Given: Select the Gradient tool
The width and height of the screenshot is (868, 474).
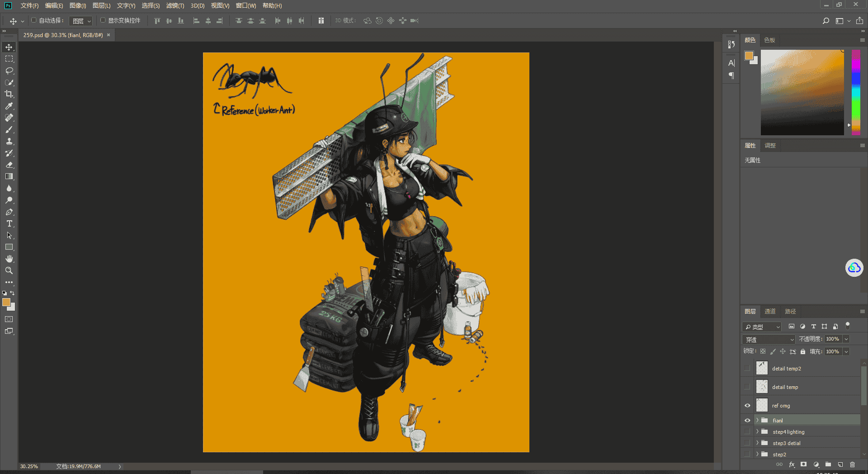Looking at the screenshot, I should 9,176.
